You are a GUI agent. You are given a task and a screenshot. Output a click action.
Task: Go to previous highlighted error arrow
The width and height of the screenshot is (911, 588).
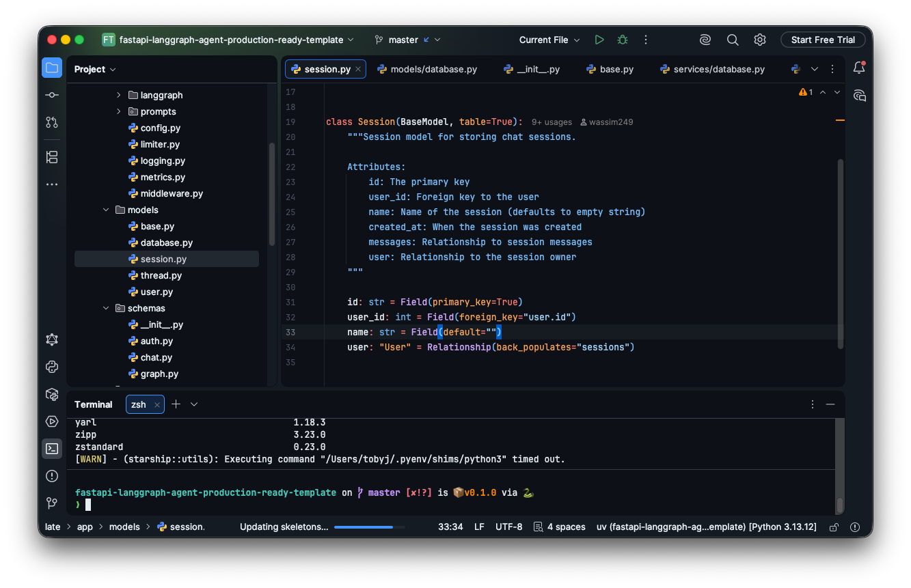point(823,92)
